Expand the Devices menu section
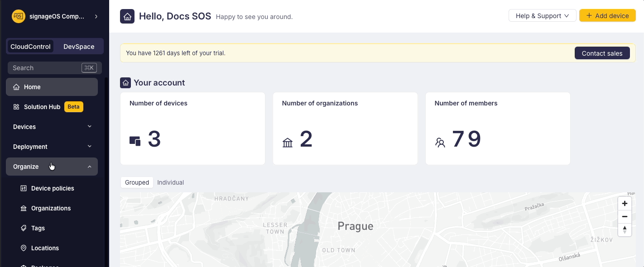 point(52,127)
